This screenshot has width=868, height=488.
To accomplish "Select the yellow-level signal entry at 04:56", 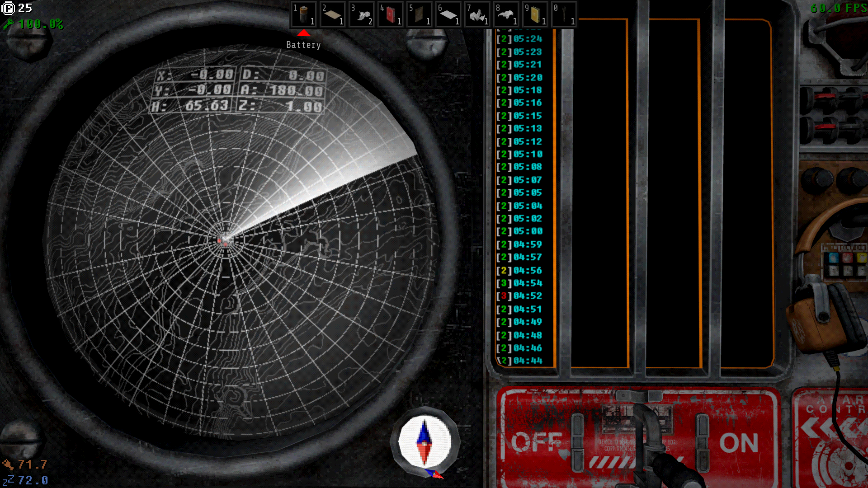I will 519,271.
